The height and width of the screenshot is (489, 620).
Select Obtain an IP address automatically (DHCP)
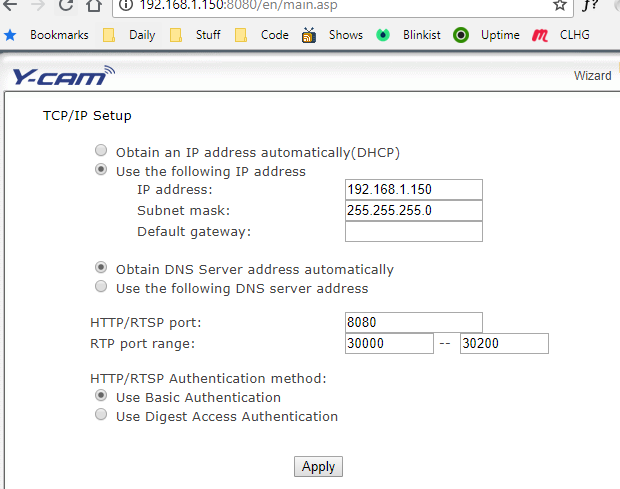click(x=101, y=152)
